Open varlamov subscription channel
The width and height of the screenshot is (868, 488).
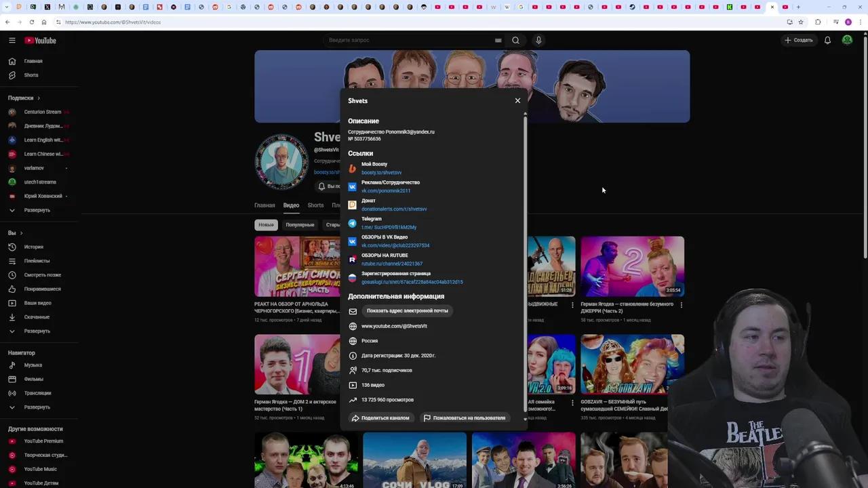pyautogui.click(x=34, y=168)
